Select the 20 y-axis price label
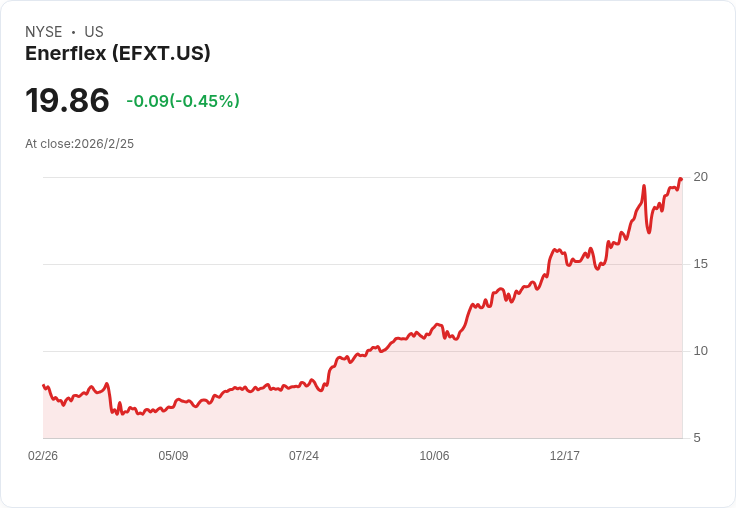This screenshot has width=736, height=508. point(700,177)
